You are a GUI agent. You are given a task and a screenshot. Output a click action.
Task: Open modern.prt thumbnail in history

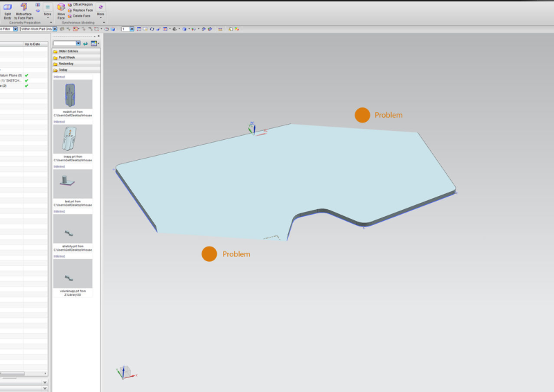[73, 94]
